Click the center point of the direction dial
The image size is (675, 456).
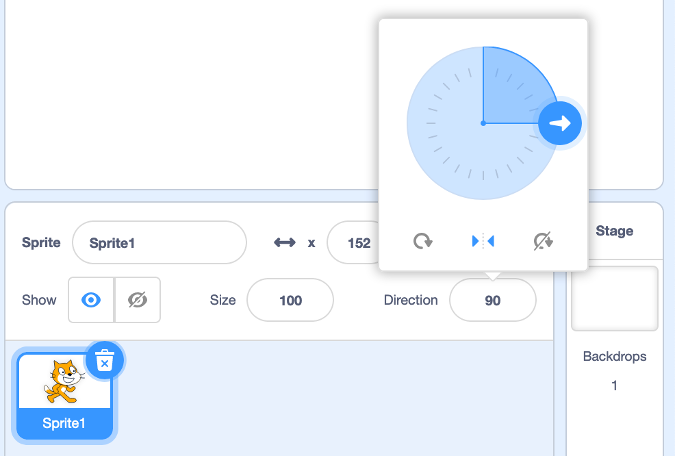point(483,123)
